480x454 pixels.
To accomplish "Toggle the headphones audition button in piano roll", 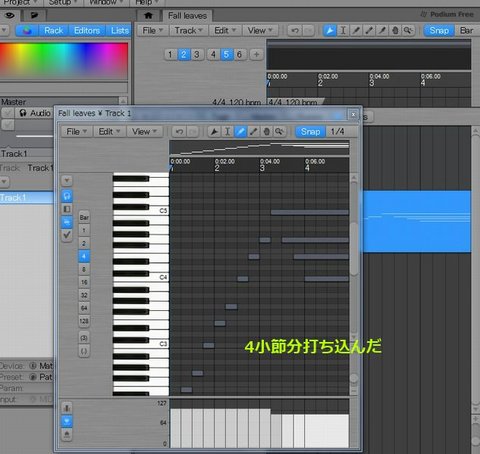I will pyautogui.click(x=67, y=196).
